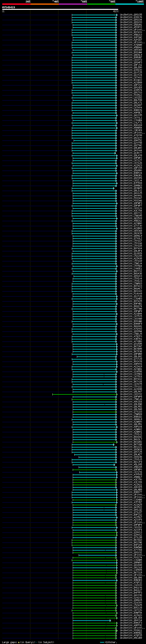Viewport: 146px width, 644px height.
Task: Select hit label UniRef100_A3C750
Action: 131,480
